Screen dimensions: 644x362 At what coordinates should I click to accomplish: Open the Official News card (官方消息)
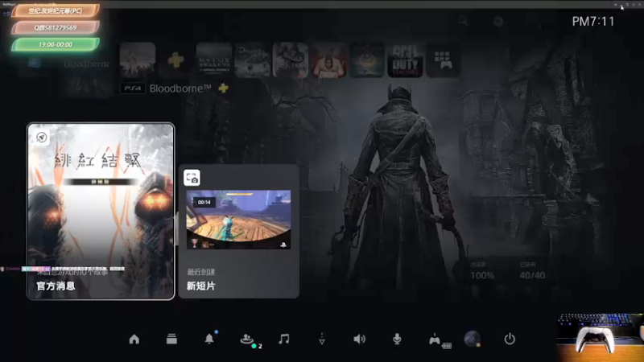[x=101, y=212]
